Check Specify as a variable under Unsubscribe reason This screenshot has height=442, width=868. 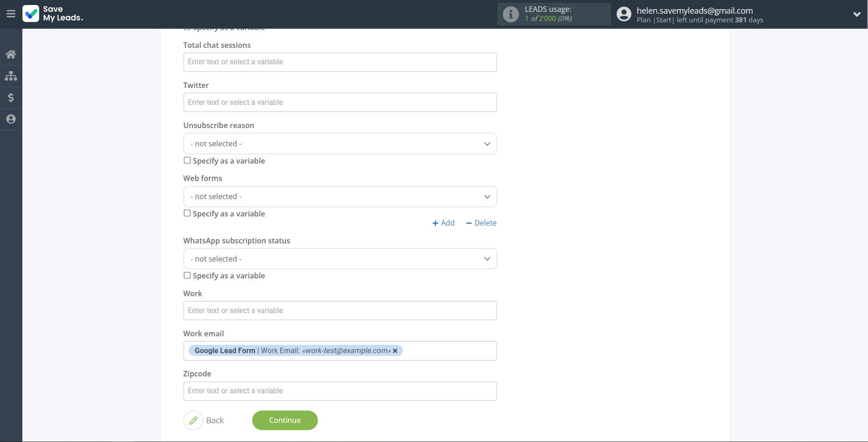tap(187, 160)
